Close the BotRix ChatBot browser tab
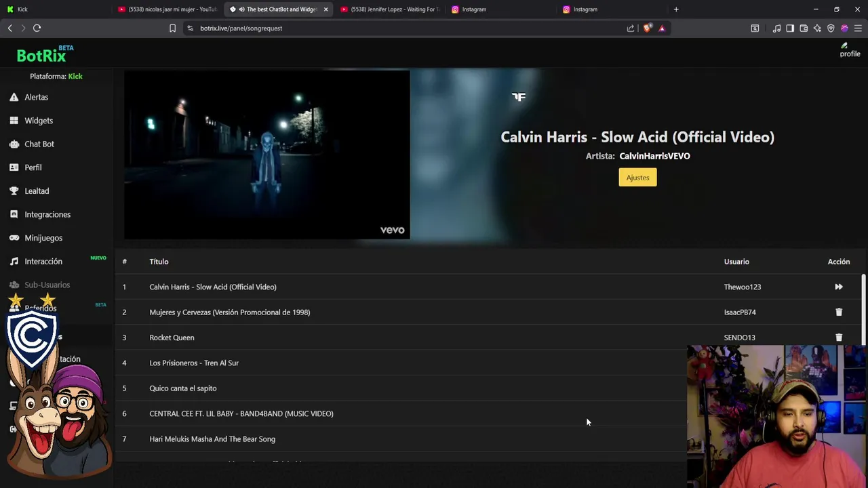868x488 pixels. [x=325, y=9]
